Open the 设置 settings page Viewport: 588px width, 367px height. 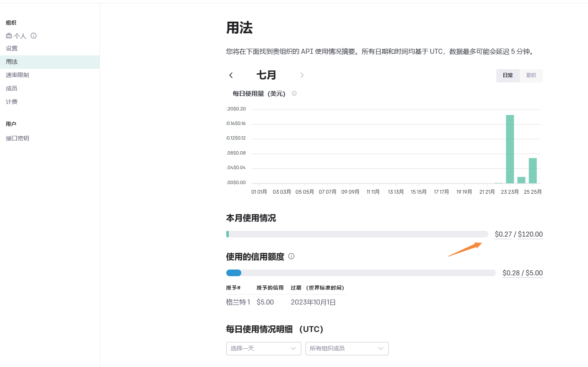tap(11, 48)
